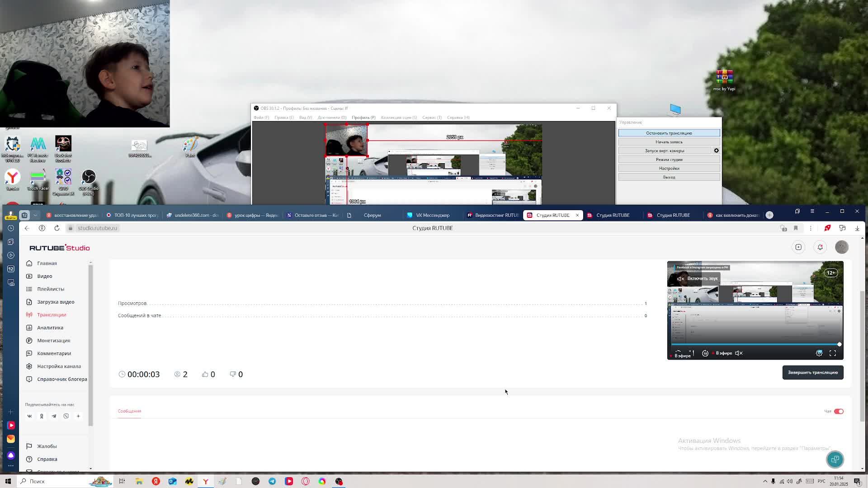
Task: Open the OBS Профиль menu
Action: click(x=363, y=117)
